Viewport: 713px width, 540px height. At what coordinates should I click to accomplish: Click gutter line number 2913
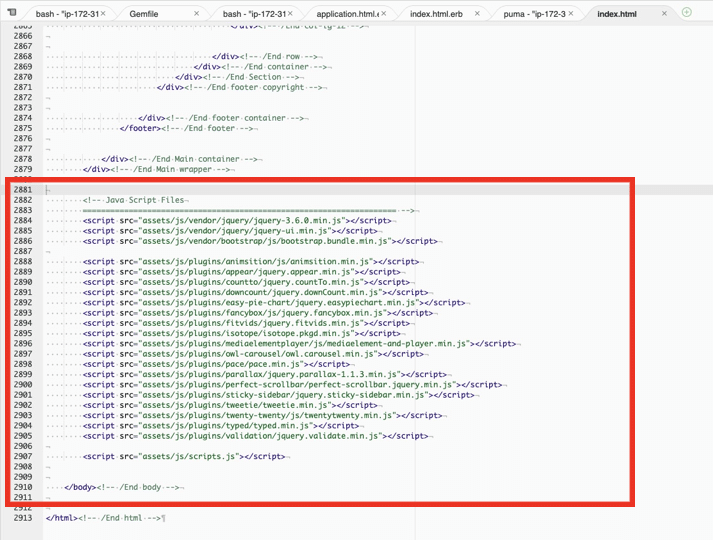pyautogui.click(x=23, y=518)
